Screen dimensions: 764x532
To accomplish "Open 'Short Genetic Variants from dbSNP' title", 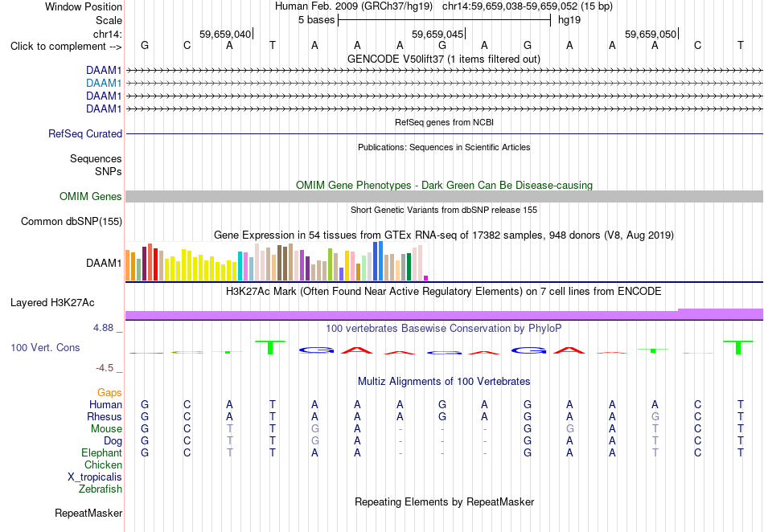I will click(x=444, y=210).
